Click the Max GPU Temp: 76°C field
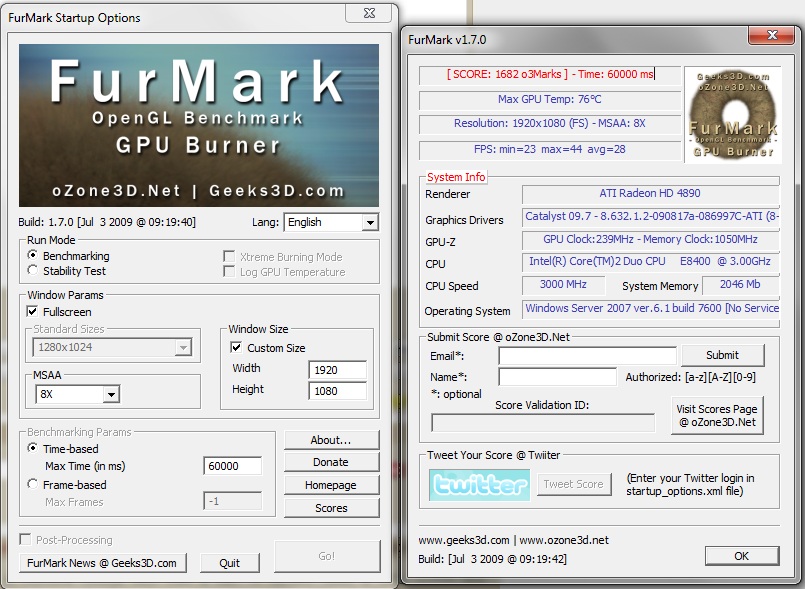This screenshot has width=805, height=589. pyautogui.click(x=550, y=99)
